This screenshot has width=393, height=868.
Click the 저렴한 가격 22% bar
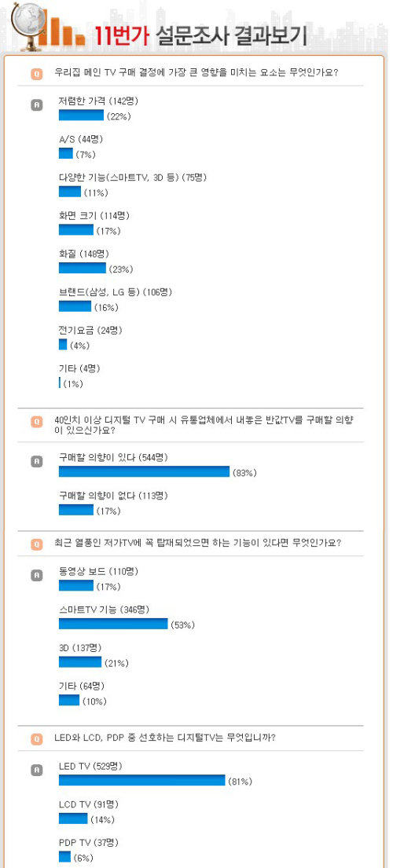pyautogui.click(x=82, y=115)
